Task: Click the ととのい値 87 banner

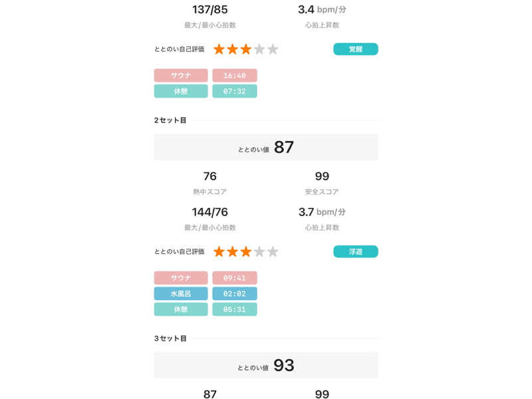Action: 266,147
